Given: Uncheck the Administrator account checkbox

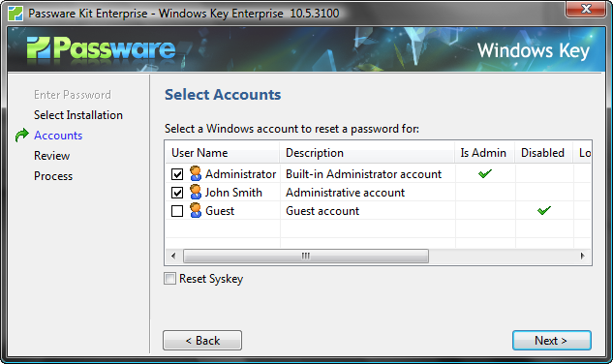Looking at the screenshot, I should (x=177, y=174).
